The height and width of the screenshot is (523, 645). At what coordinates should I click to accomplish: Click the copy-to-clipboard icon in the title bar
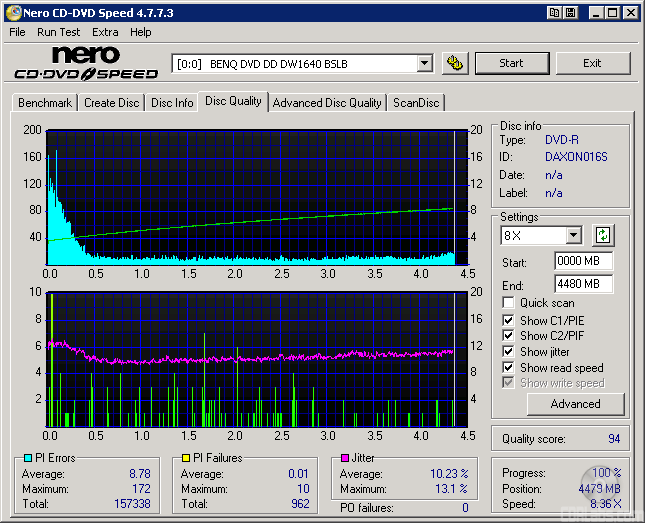point(553,13)
